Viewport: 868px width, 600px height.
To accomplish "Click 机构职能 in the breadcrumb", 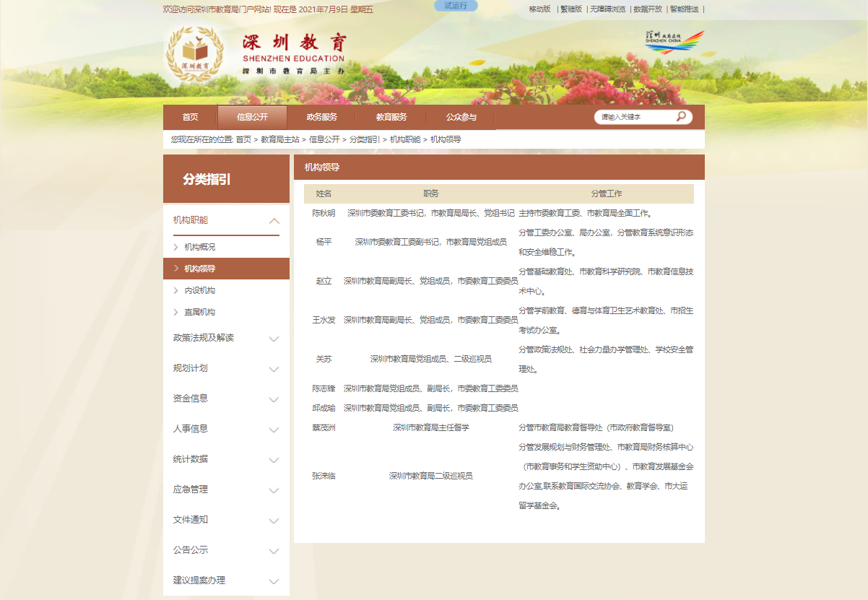I will pyautogui.click(x=405, y=139).
